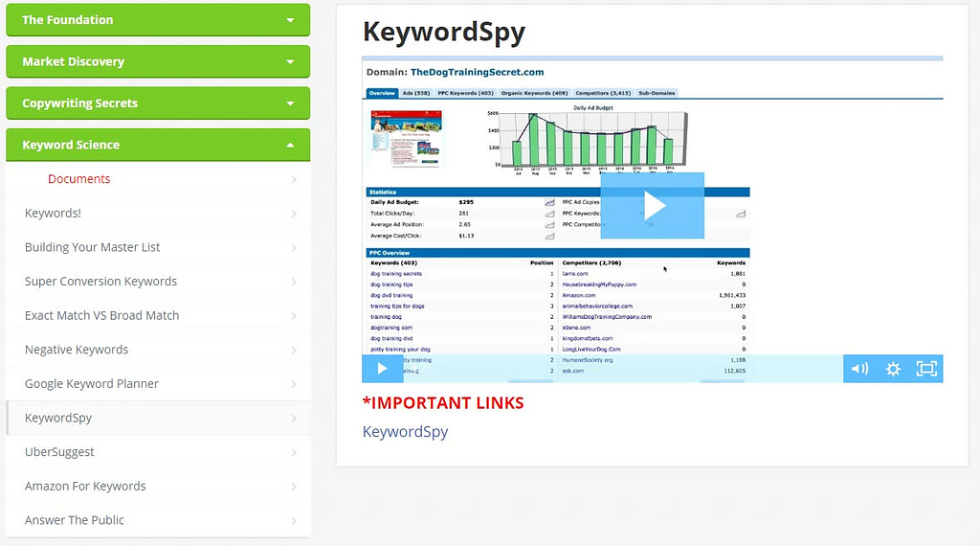The image size is (980, 546).
Task: Open Google Keyword Planner lesson
Action: pyautogui.click(x=158, y=383)
